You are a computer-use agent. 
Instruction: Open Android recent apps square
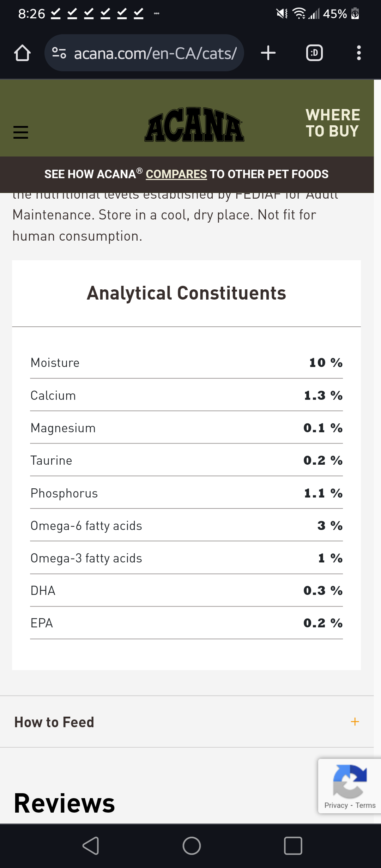(293, 846)
